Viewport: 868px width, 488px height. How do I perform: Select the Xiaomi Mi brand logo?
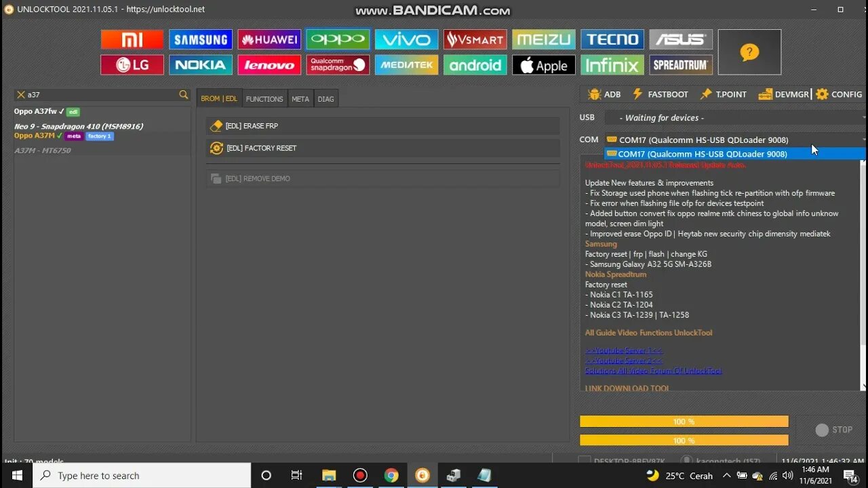pos(132,39)
